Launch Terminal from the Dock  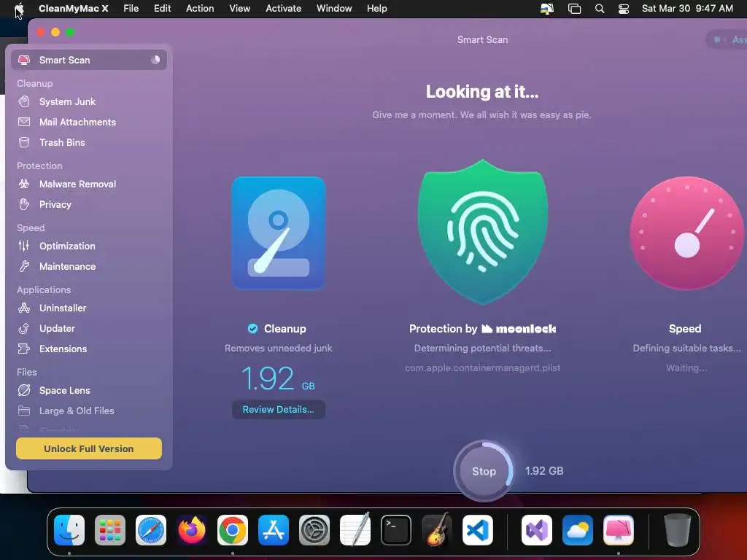[x=396, y=530]
